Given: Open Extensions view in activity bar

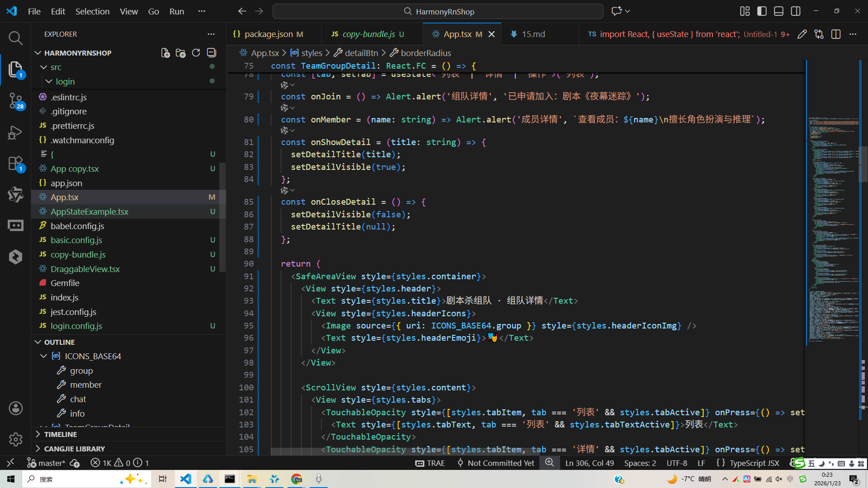Looking at the screenshot, I should (x=15, y=164).
